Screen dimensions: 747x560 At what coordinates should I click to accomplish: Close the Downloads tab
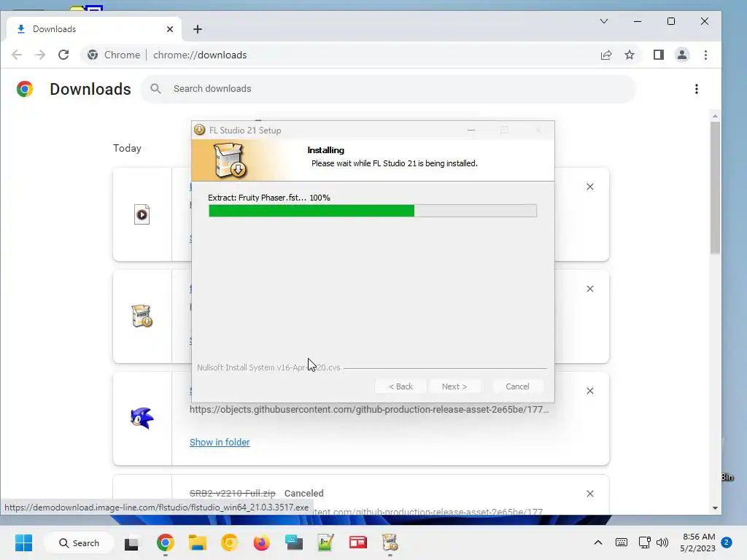(170, 29)
